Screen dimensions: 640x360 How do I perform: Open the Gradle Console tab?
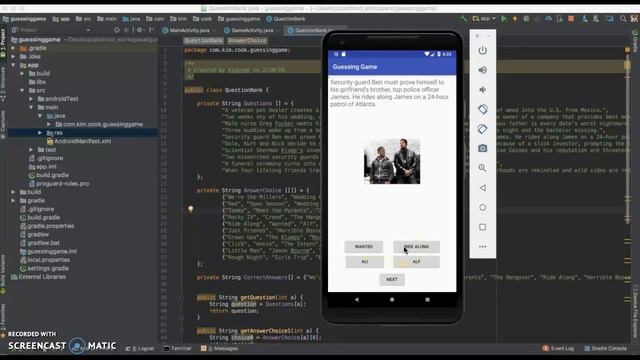[606, 348]
